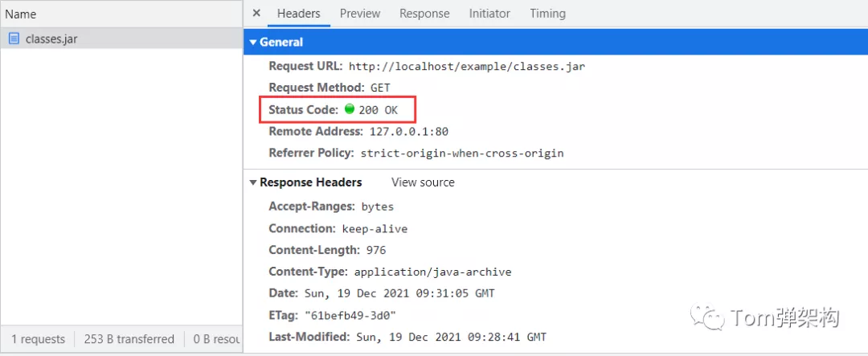Image resolution: width=868 pixels, height=356 pixels.
Task: Click the green status code indicator
Action: click(x=350, y=108)
